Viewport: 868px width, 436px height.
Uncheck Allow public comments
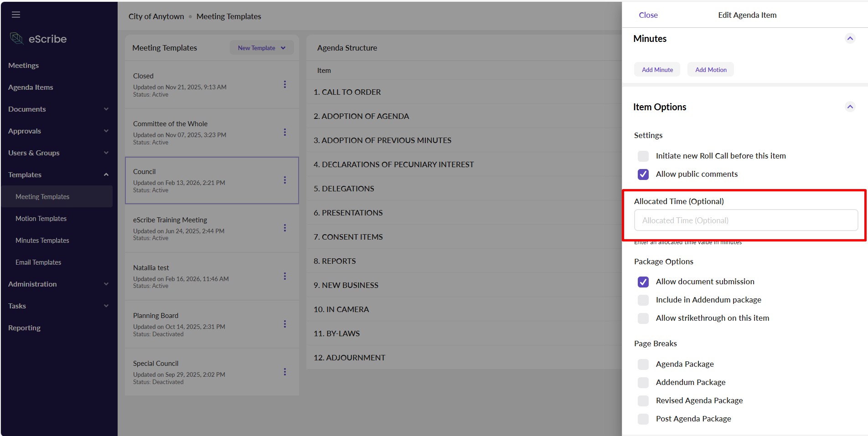pyautogui.click(x=643, y=174)
